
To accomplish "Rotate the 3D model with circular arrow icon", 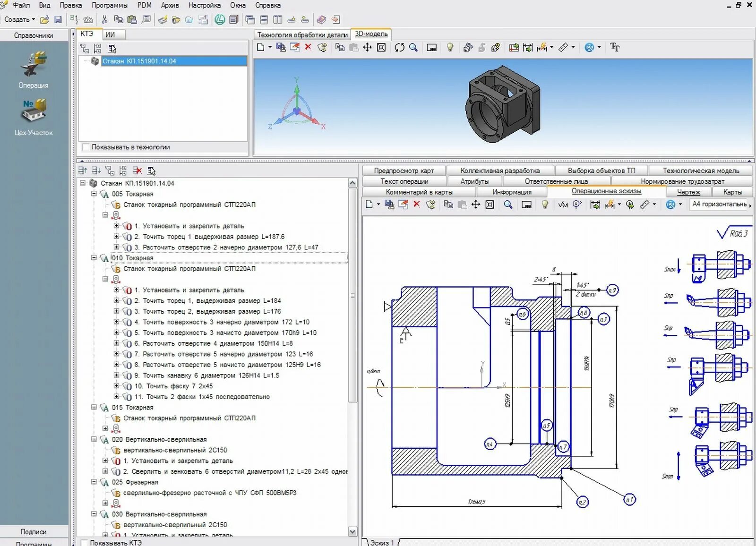I will (399, 47).
